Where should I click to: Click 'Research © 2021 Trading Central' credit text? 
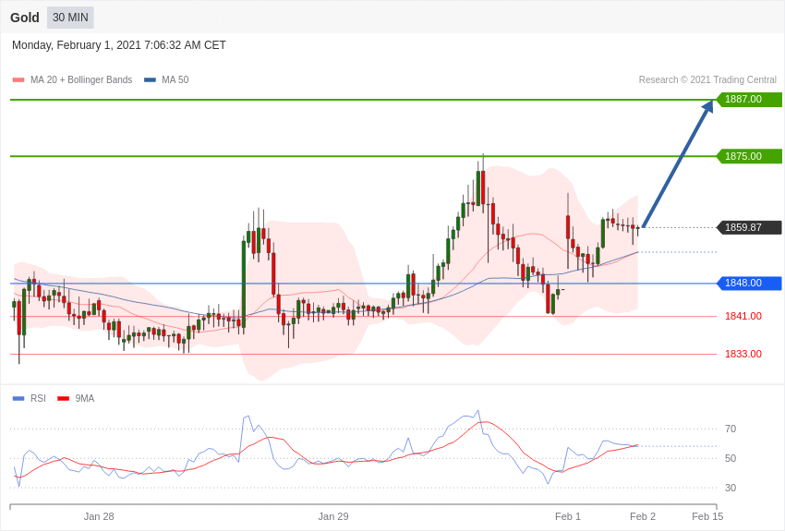tap(707, 79)
